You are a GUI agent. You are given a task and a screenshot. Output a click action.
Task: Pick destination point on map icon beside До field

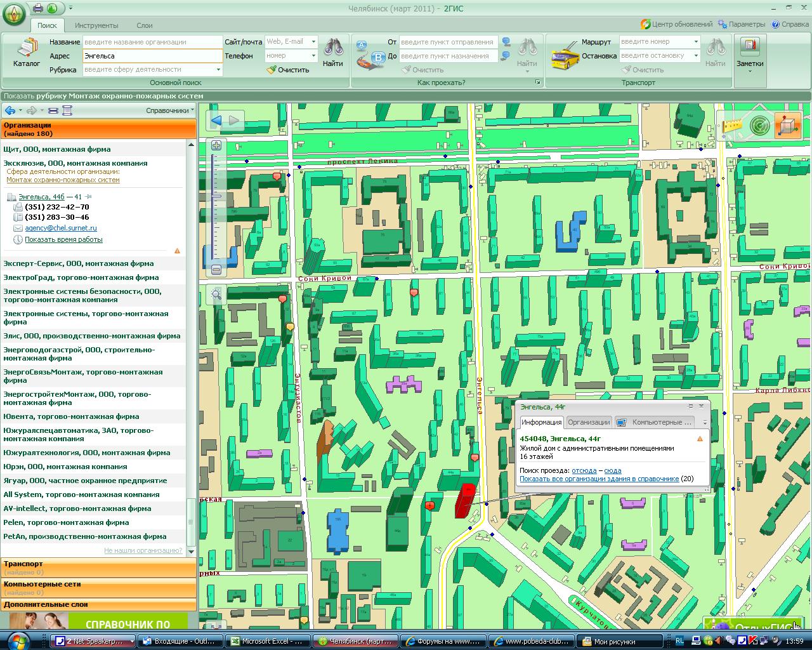[x=506, y=56]
